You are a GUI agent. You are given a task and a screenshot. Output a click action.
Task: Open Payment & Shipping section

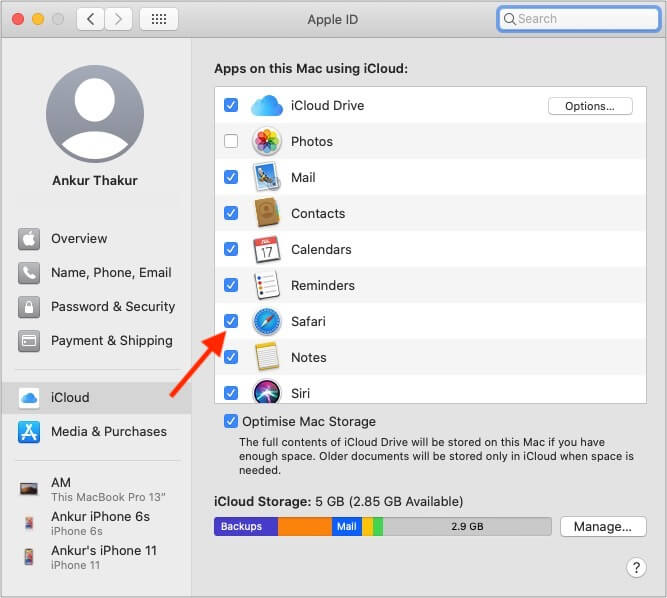point(97,341)
